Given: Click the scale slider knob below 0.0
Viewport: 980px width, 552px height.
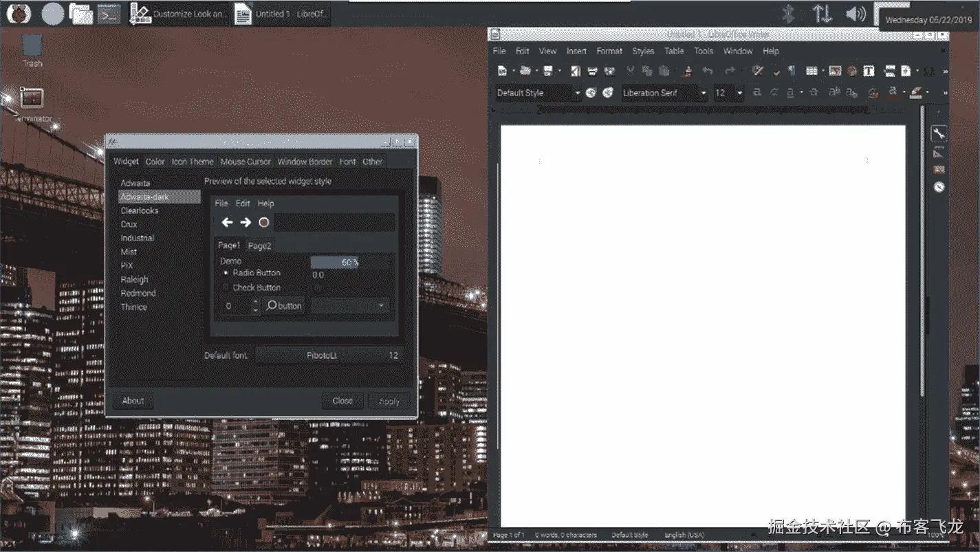Looking at the screenshot, I should 317,287.
